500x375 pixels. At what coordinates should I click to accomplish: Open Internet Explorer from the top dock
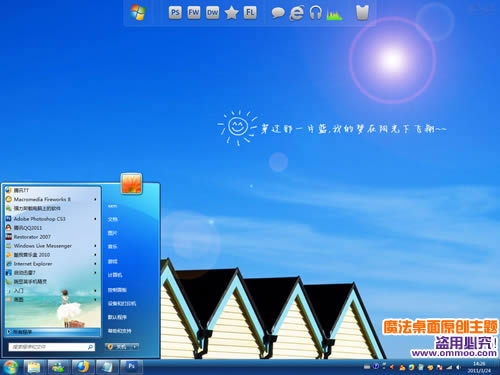coord(296,13)
